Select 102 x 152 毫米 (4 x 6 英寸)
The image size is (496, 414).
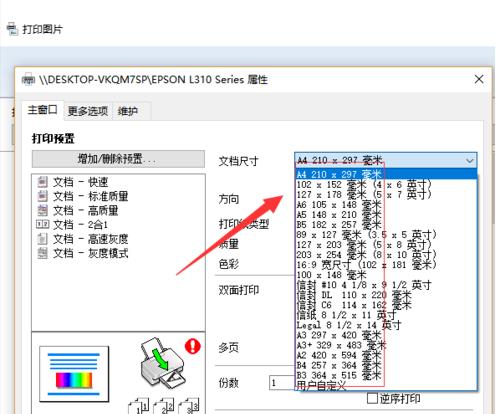[x=386, y=184]
